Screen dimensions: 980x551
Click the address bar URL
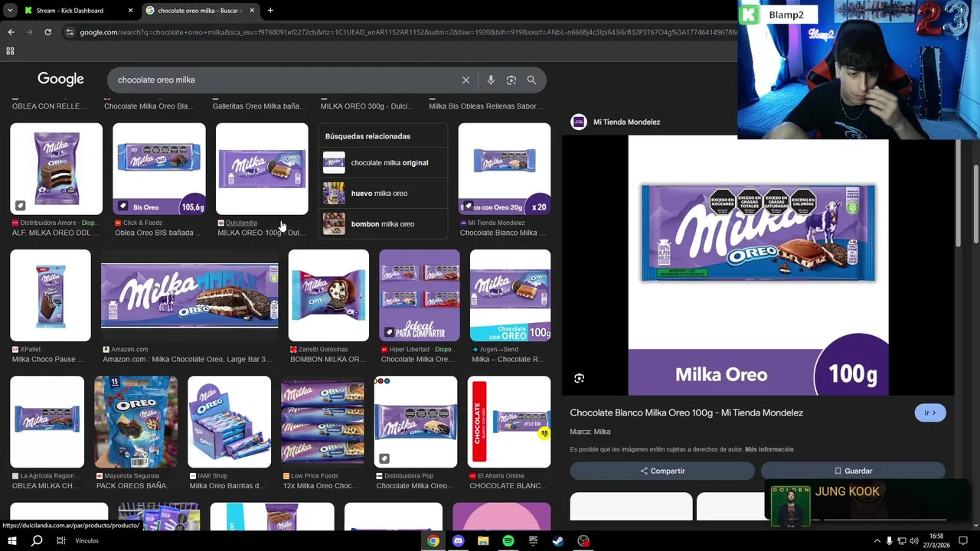tap(407, 32)
